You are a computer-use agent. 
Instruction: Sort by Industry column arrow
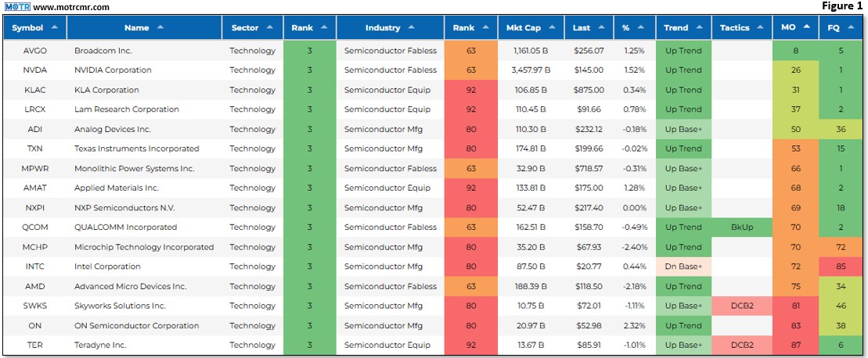point(411,27)
